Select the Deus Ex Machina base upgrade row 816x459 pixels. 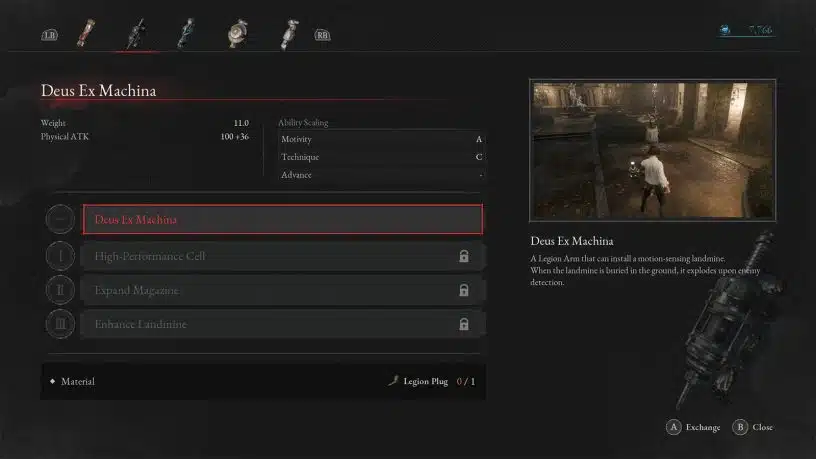pos(283,220)
